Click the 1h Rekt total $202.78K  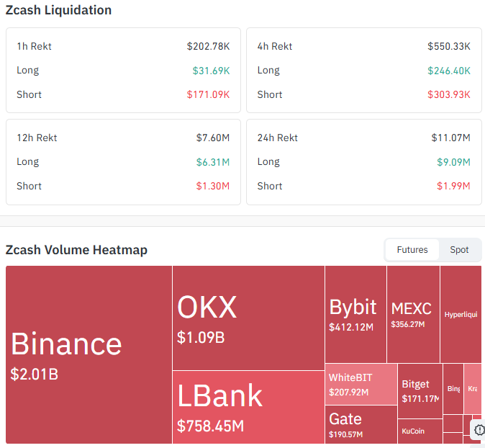208,46
